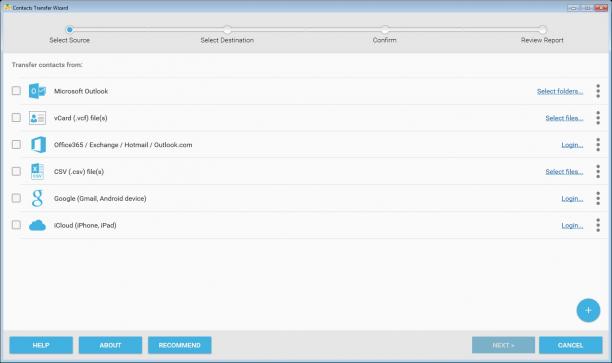Viewport: 612px width, 363px height.
Task: Click the NEXT > button
Action: coord(503,345)
